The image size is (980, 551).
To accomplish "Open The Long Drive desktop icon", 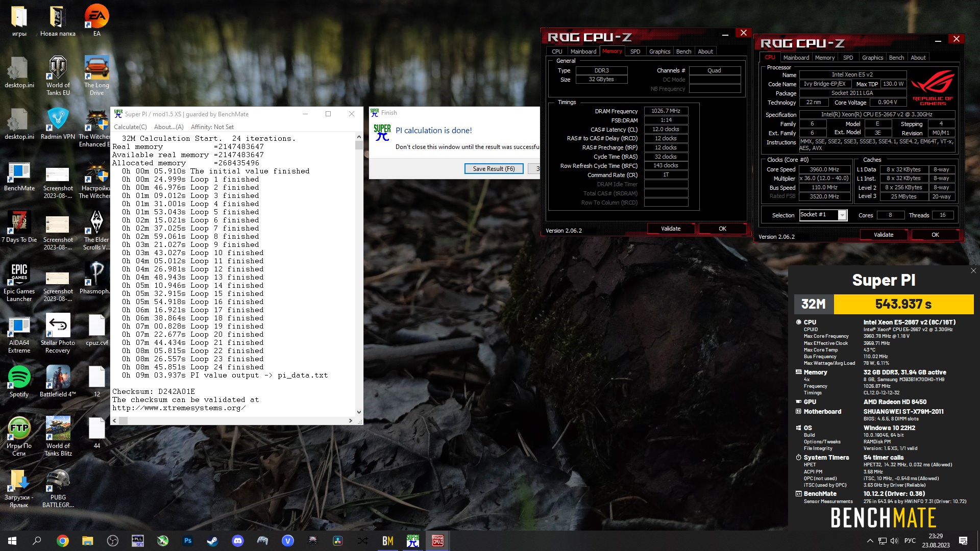I will pyautogui.click(x=96, y=76).
